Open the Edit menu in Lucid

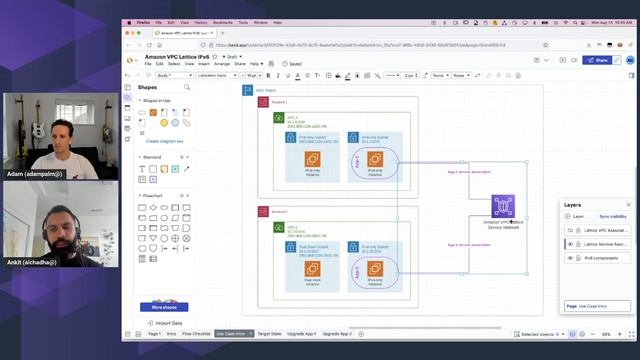(x=160, y=64)
